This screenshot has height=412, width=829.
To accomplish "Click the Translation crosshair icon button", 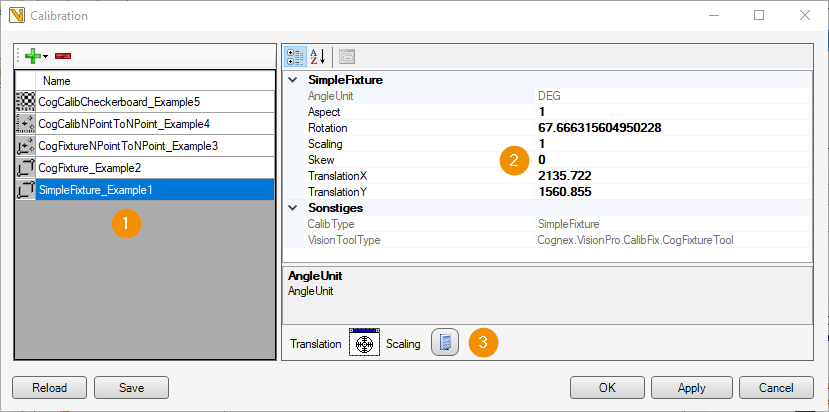I will (x=364, y=344).
